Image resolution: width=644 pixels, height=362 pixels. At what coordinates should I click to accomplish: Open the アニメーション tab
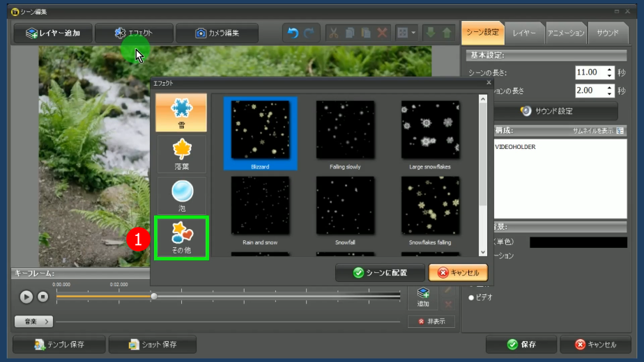click(x=565, y=33)
